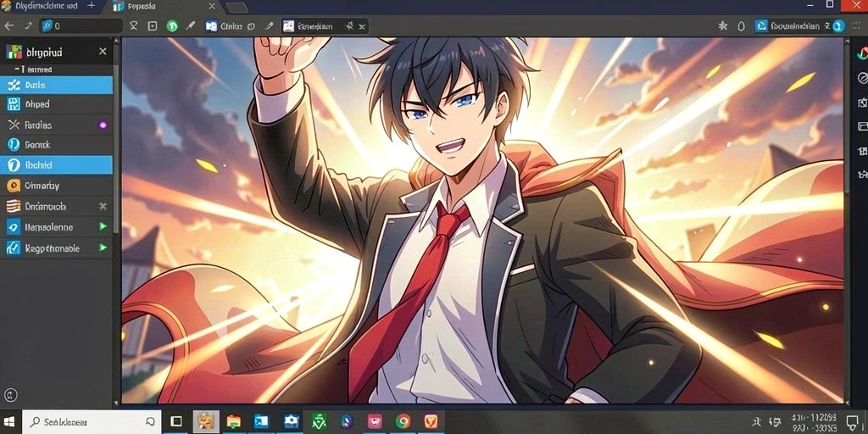Open a new tab with the plus button
This screenshot has width=868, height=434.
tap(92, 6)
